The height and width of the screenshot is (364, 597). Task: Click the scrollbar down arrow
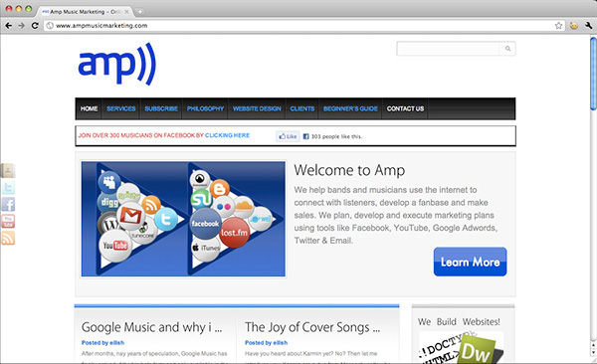tap(593, 352)
